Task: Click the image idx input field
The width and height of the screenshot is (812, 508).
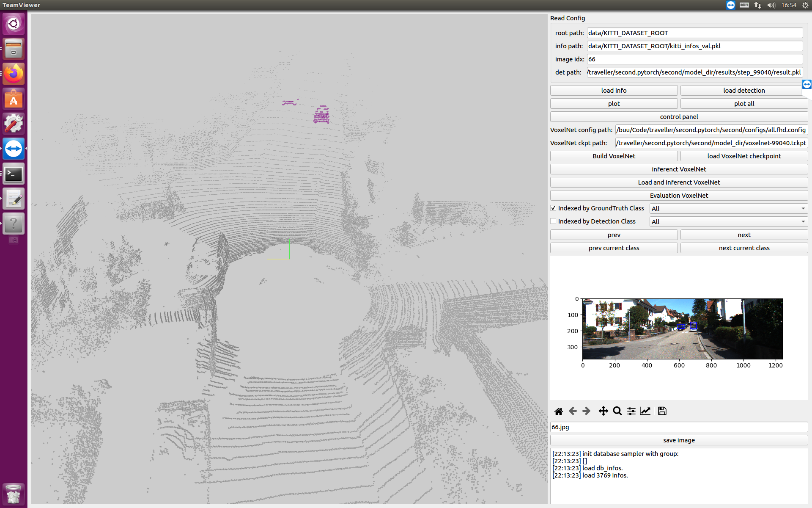Action: [694, 59]
